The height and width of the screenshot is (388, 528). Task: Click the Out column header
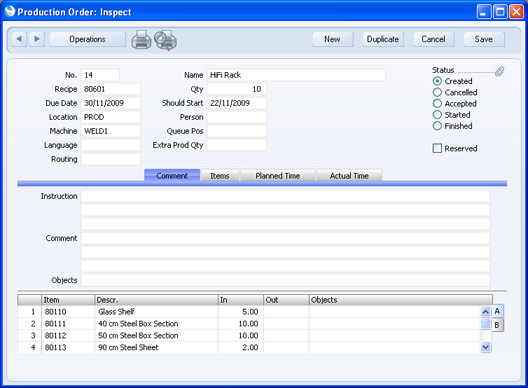[x=286, y=300]
